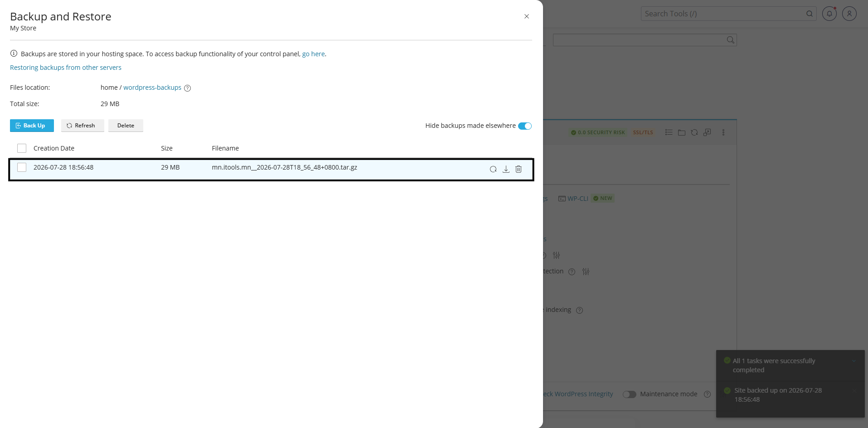Click the Check WordPress Integrity link
Image resolution: width=868 pixels, height=428 pixels.
click(578, 394)
